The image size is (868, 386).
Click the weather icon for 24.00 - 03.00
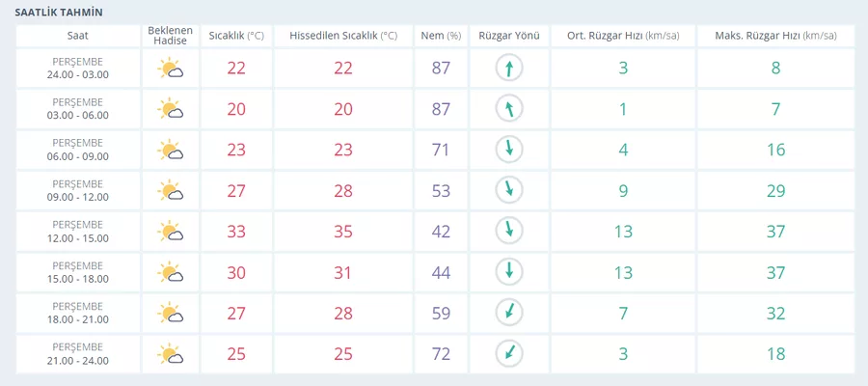click(x=171, y=69)
